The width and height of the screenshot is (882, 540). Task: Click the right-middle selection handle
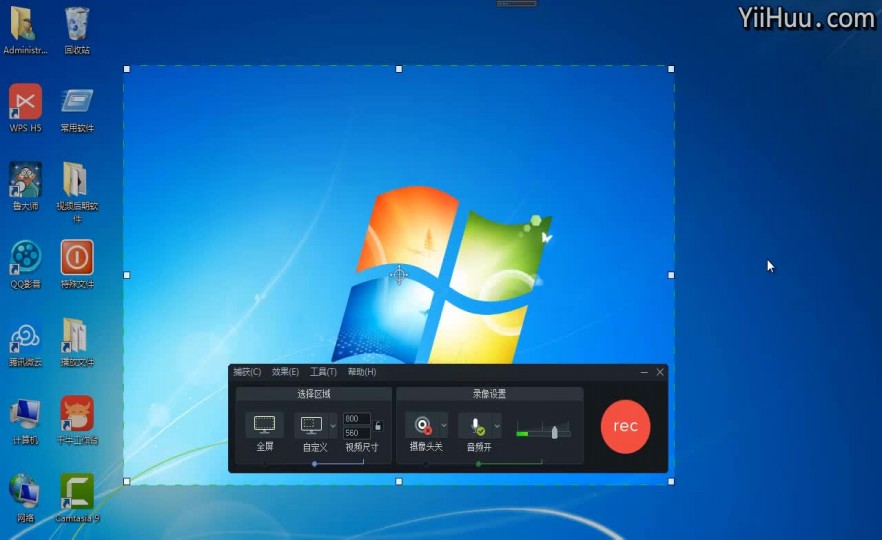(x=671, y=275)
